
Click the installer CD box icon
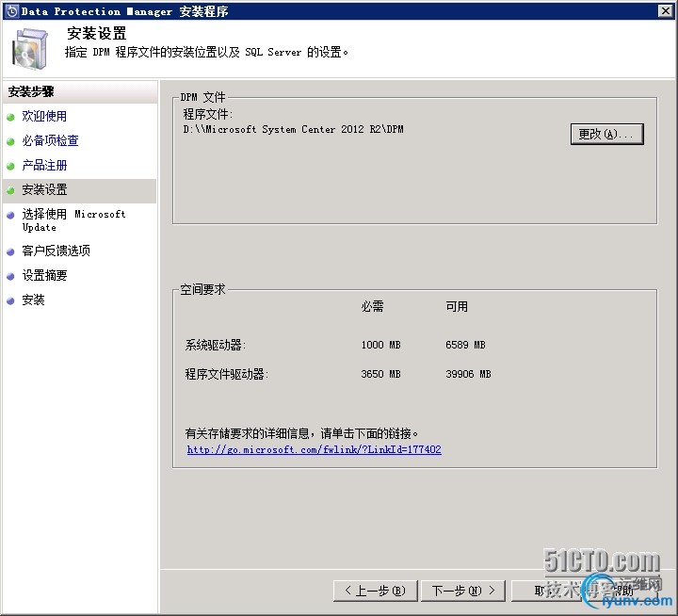click(x=29, y=48)
